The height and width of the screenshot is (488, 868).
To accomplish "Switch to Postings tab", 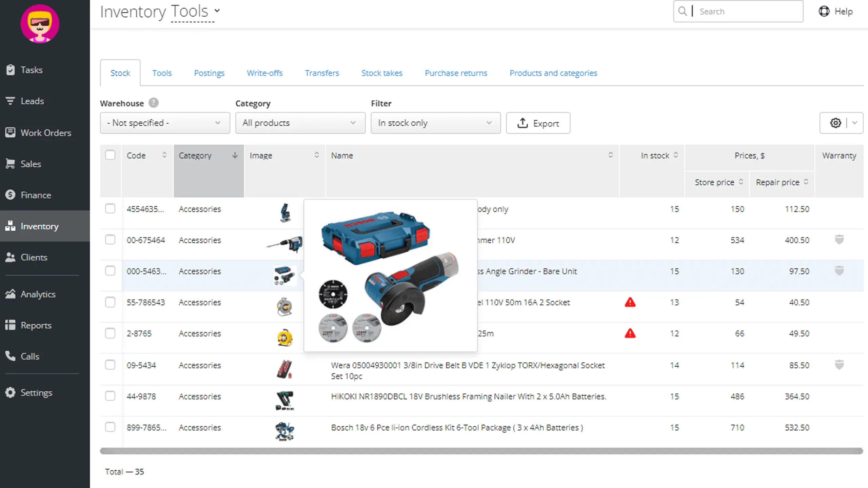I will [x=209, y=73].
